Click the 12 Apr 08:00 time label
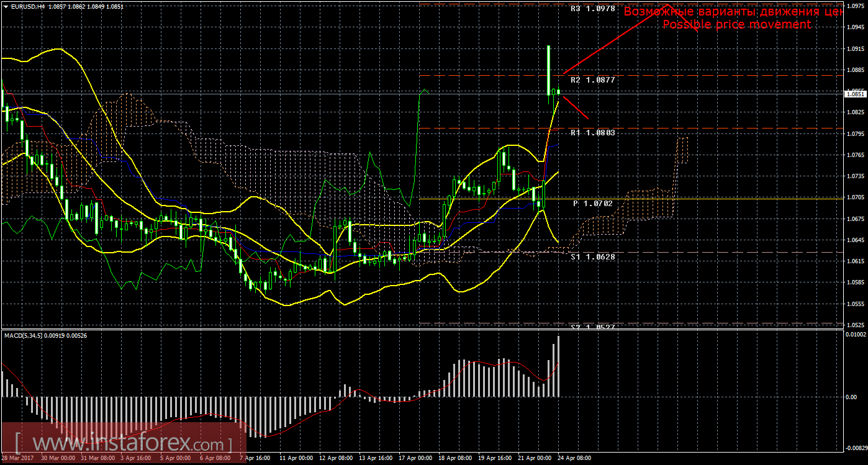Screen dimensions: 868x465 [x=335, y=458]
